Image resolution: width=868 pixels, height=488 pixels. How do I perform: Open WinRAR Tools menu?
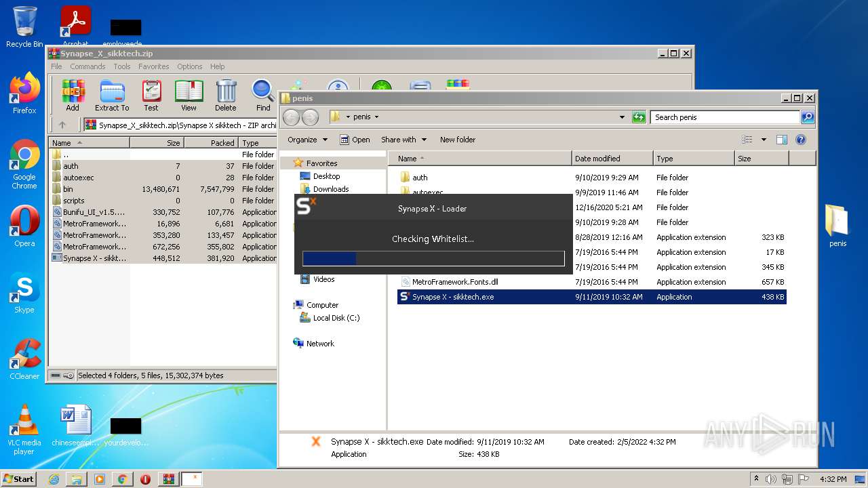click(122, 66)
